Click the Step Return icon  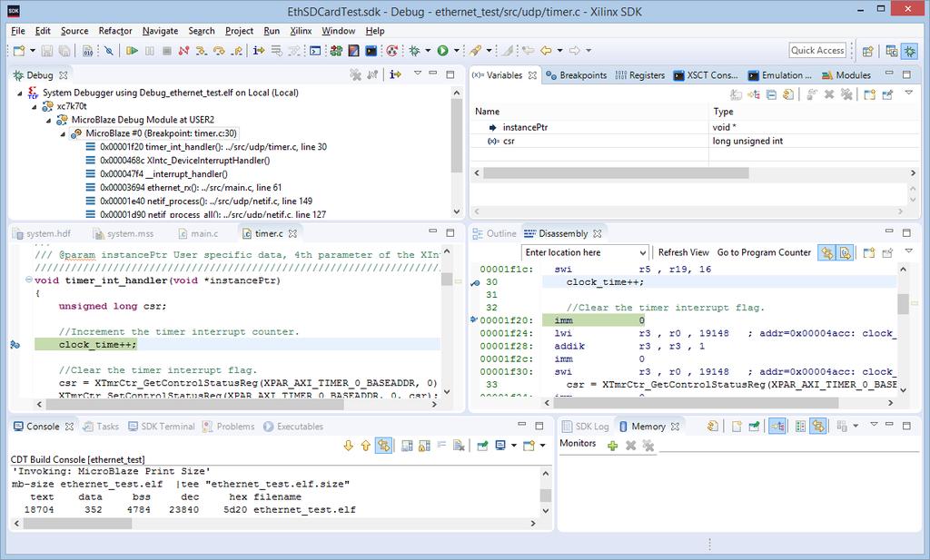(237, 51)
